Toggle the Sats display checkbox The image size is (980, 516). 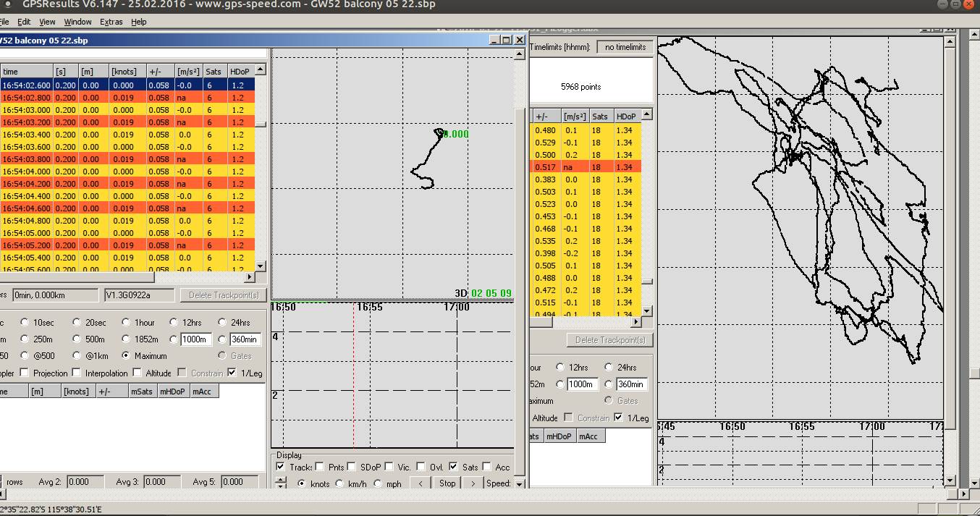coord(453,467)
